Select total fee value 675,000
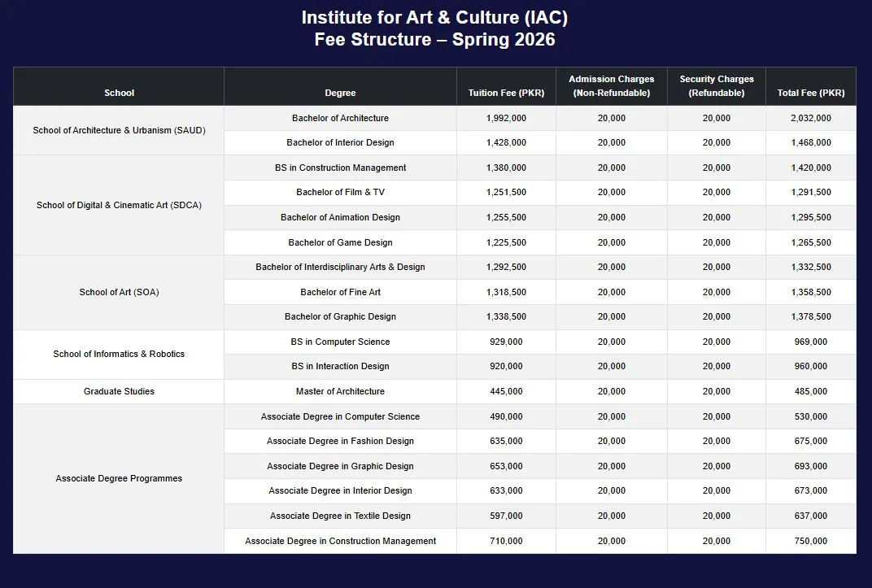This screenshot has height=588, width=872. (811, 441)
